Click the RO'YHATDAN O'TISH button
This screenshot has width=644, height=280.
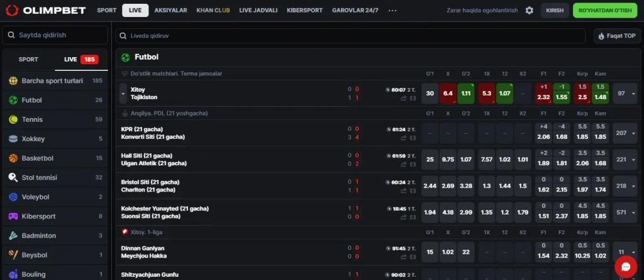pos(605,10)
